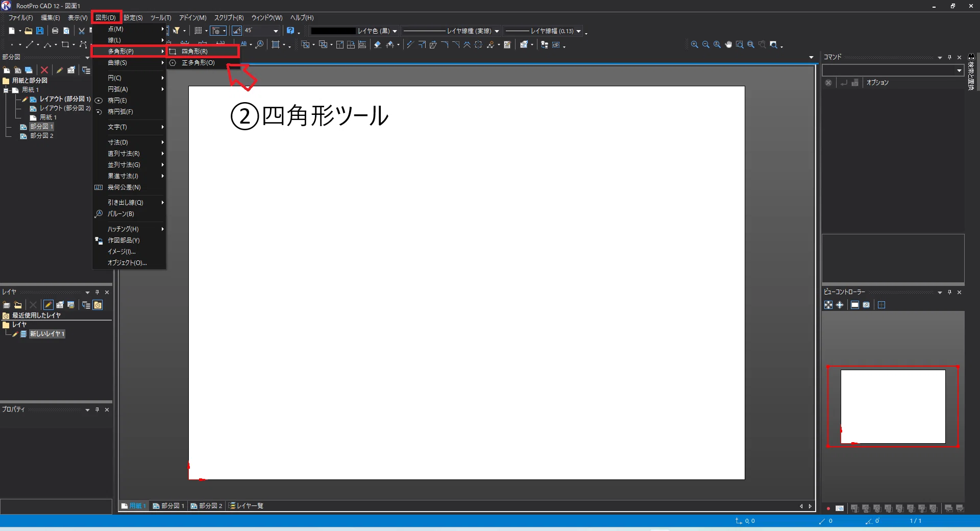
Task: Toggle pin on Layer panel
Action: pos(97,292)
